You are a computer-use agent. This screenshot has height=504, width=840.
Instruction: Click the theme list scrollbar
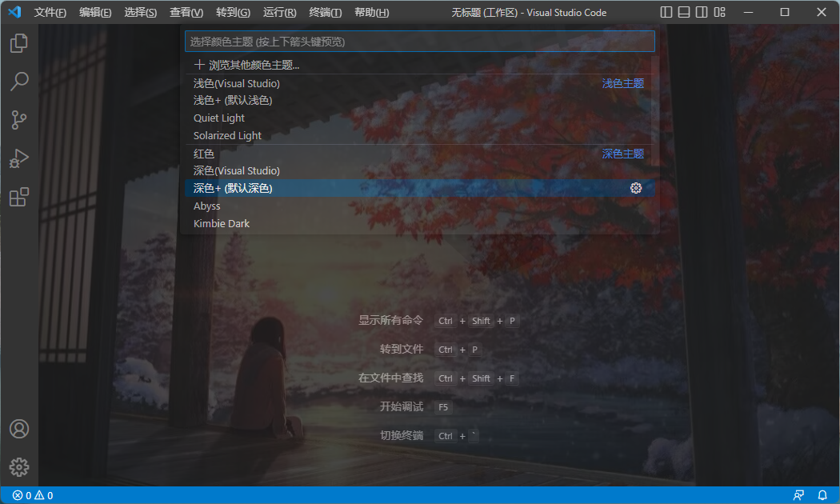click(x=655, y=110)
